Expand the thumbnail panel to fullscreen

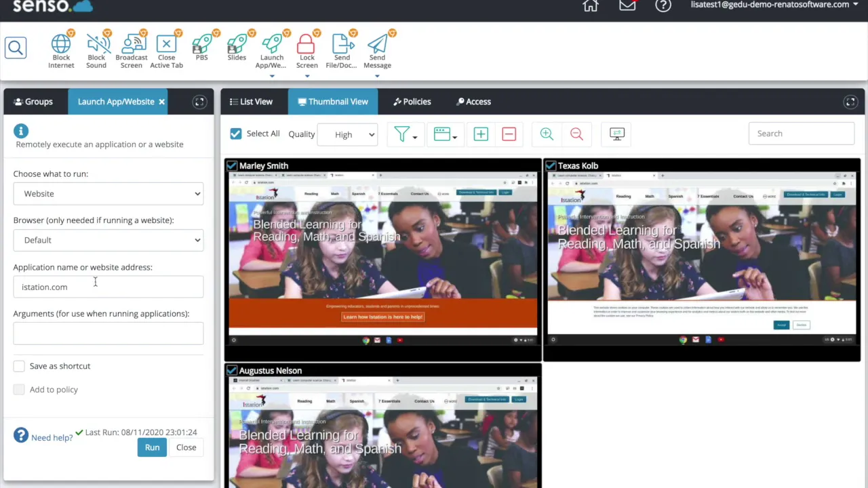tap(850, 102)
